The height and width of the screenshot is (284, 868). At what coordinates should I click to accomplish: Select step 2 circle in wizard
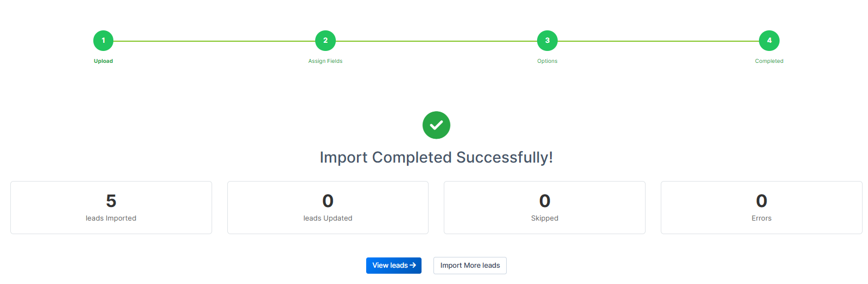pyautogui.click(x=325, y=41)
